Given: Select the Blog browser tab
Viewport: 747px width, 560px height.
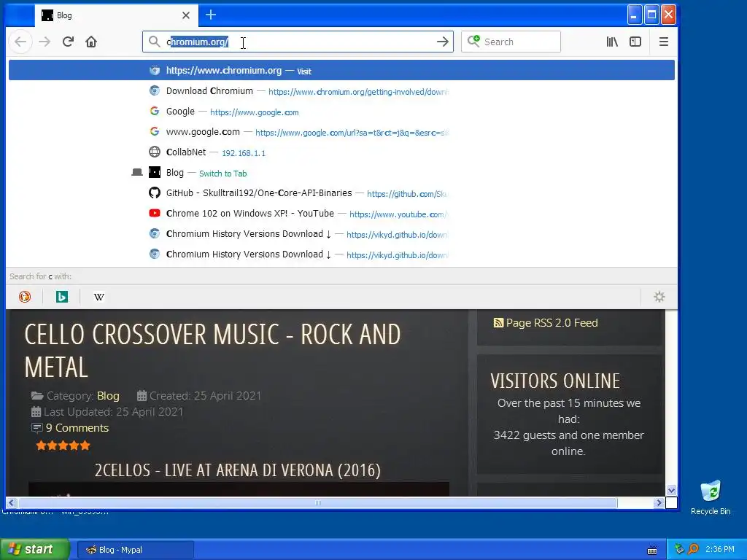Looking at the screenshot, I should point(116,15).
